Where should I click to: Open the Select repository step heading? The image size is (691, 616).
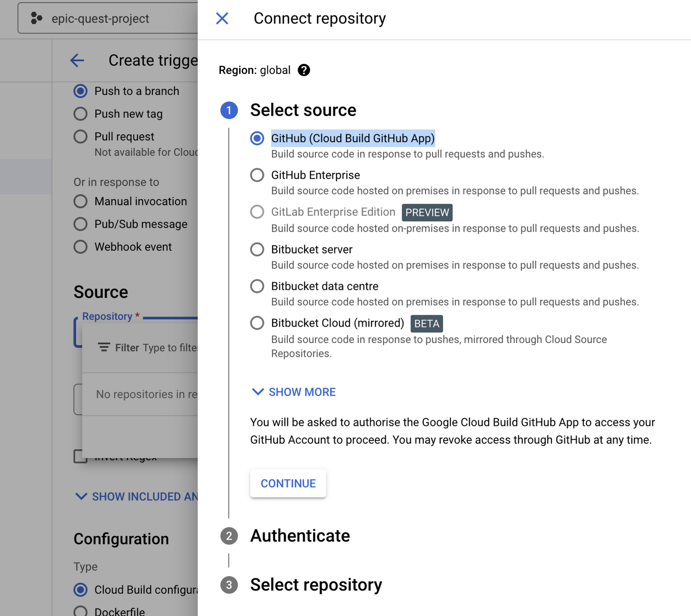[x=316, y=585]
